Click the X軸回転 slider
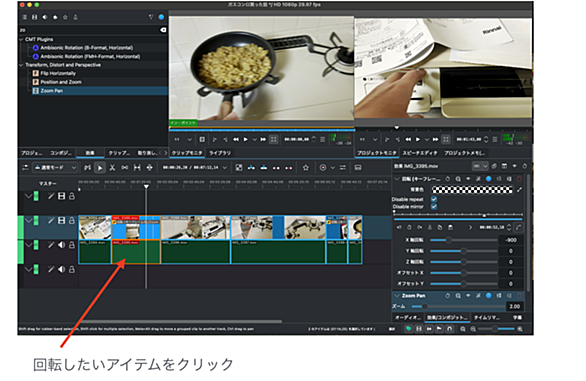 pyautogui.click(x=464, y=240)
